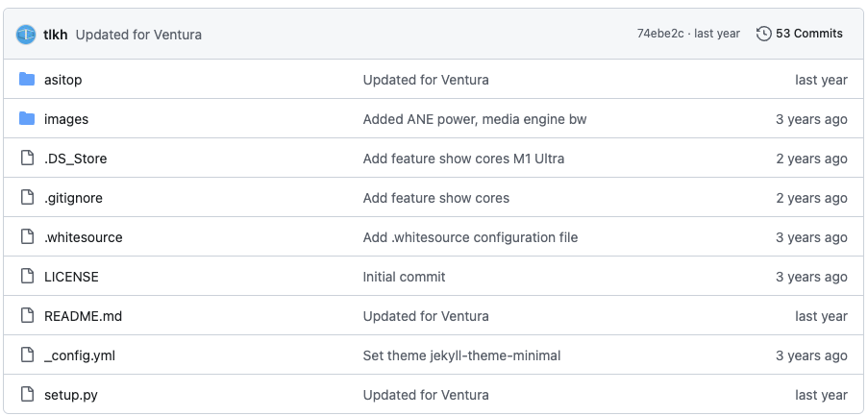
Task: Open the tlkh author profile link
Action: 54,35
